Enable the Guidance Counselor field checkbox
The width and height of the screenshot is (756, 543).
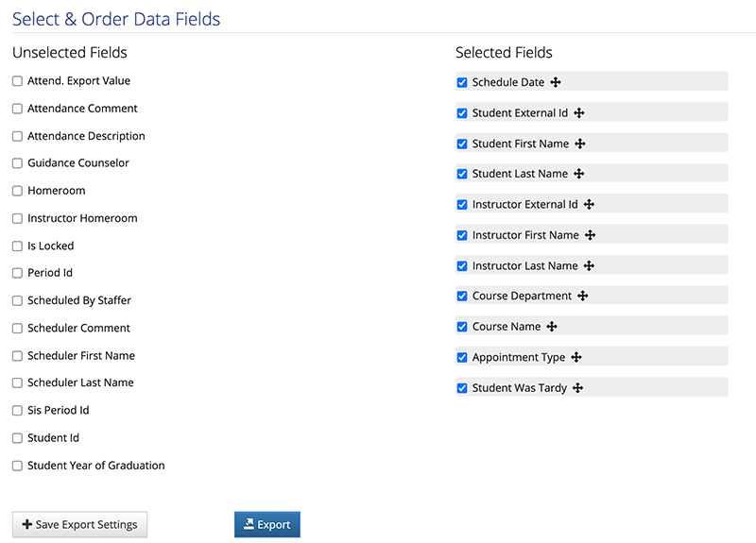pos(17,163)
